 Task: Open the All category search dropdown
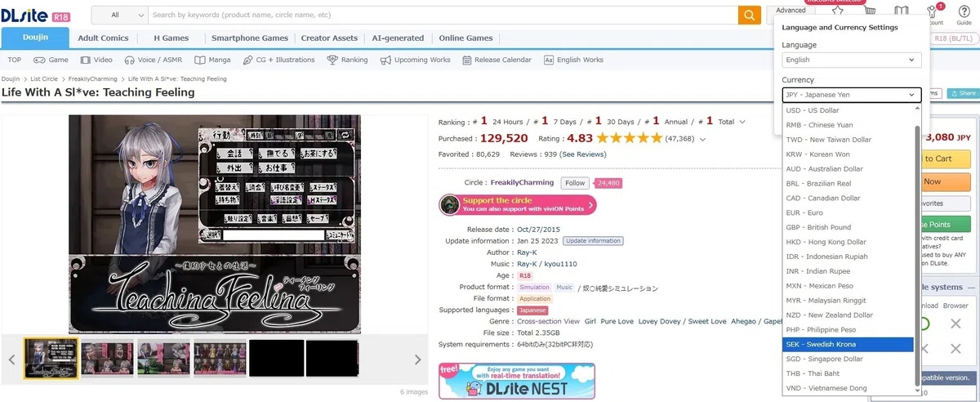tap(119, 15)
